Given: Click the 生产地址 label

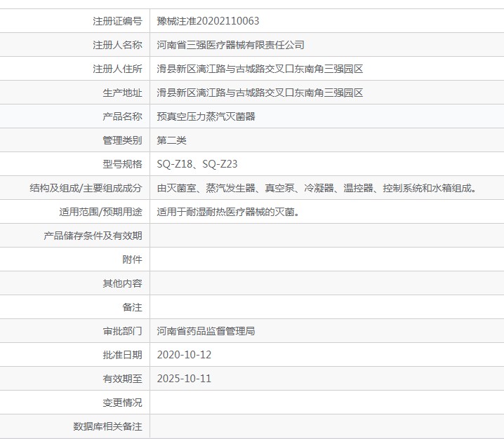Looking at the screenshot, I should (122, 93).
